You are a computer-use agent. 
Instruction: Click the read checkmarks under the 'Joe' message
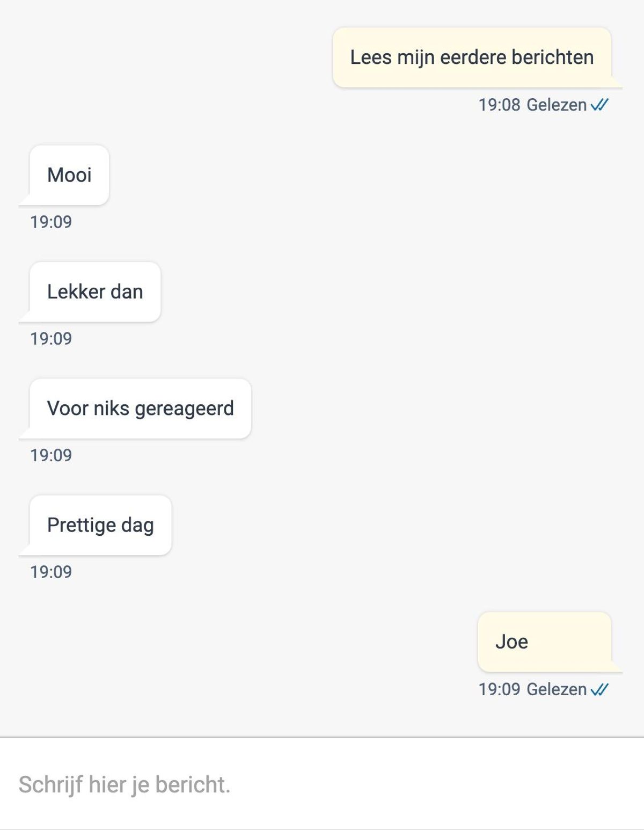tap(599, 689)
